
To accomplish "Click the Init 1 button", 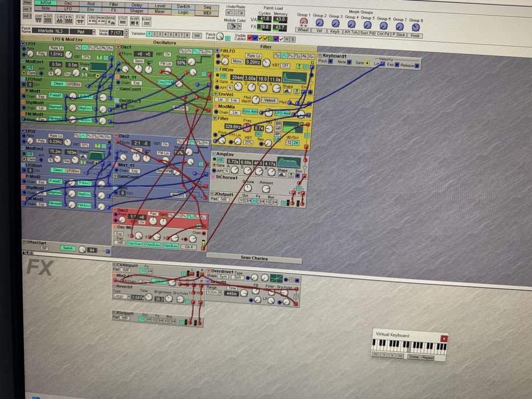I will [x=27, y=9].
